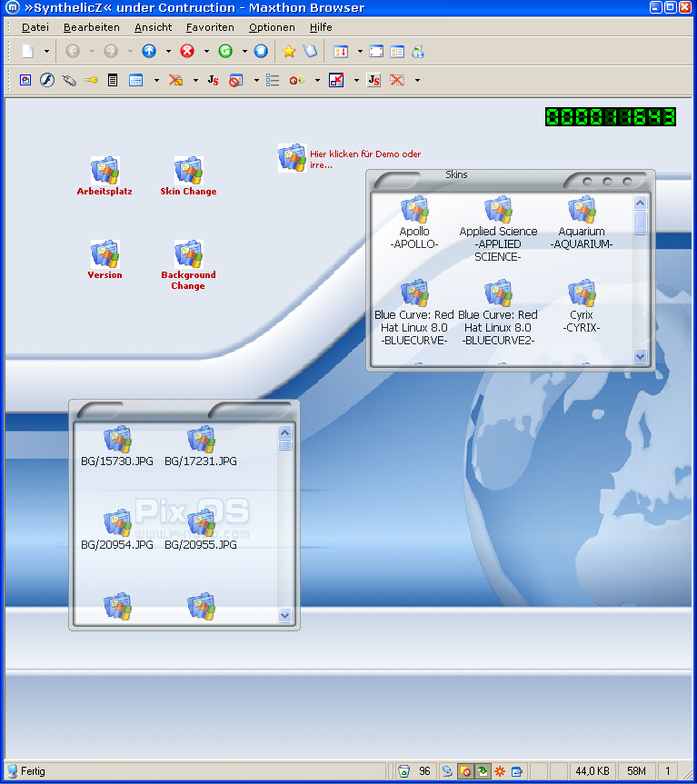The width and height of the screenshot is (697, 784).
Task: Click the recycle bin icon in status bar
Action: 404,771
